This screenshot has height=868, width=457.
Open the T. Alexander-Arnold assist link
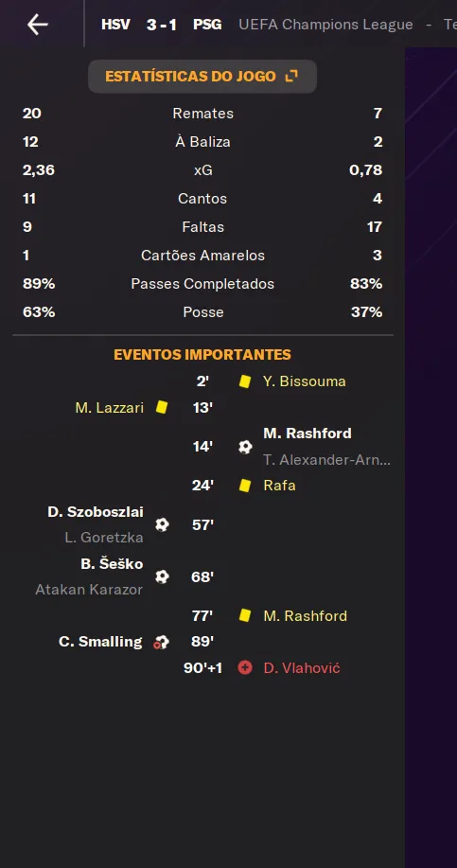pyautogui.click(x=327, y=460)
